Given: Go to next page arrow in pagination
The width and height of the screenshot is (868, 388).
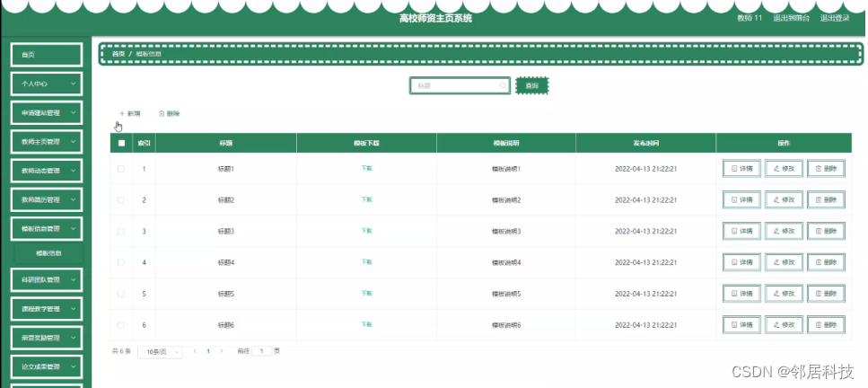Looking at the screenshot, I should (x=222, y=351).
